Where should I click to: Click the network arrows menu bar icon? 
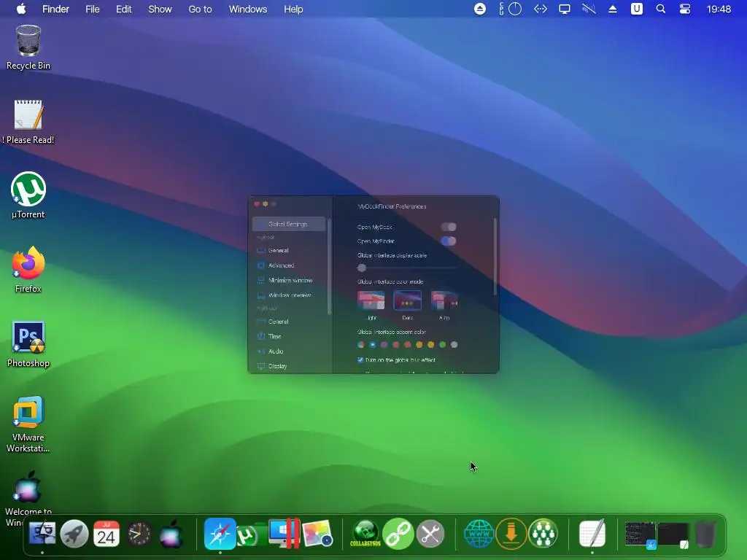pos(541,9)
